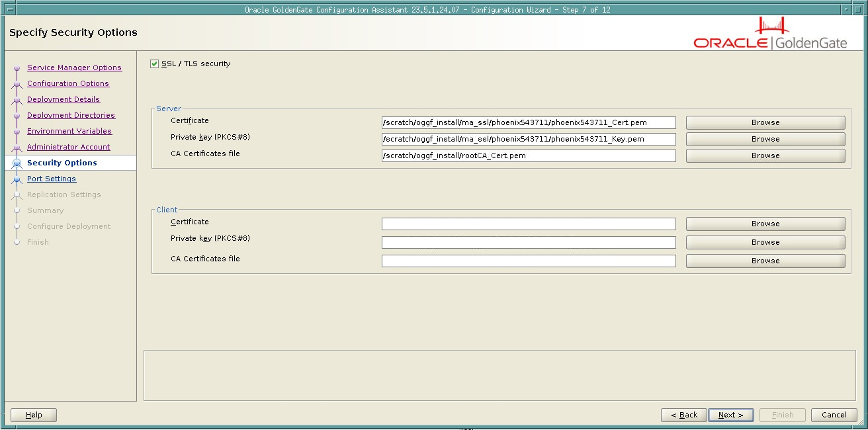Click the empty message area panel
This screenshot has width=868, height=430.
[499, 375]
